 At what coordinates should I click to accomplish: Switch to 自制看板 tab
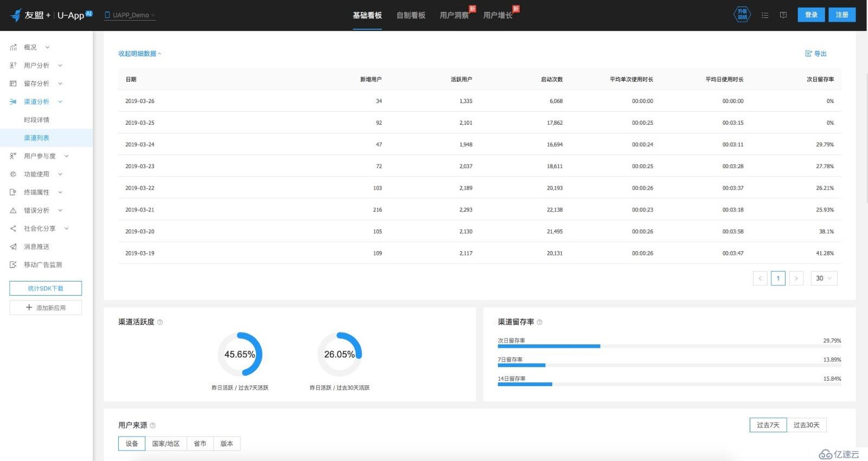411,15
